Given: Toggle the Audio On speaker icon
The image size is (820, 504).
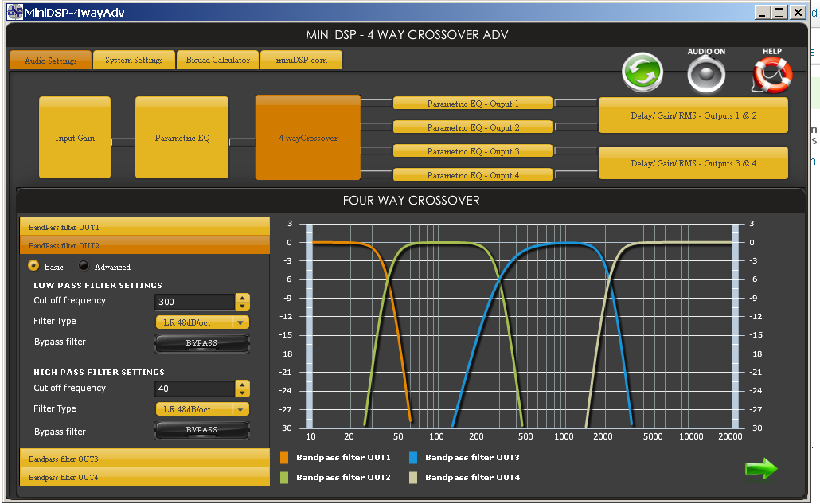Looking at the screenshot, I should coord(706,75).
